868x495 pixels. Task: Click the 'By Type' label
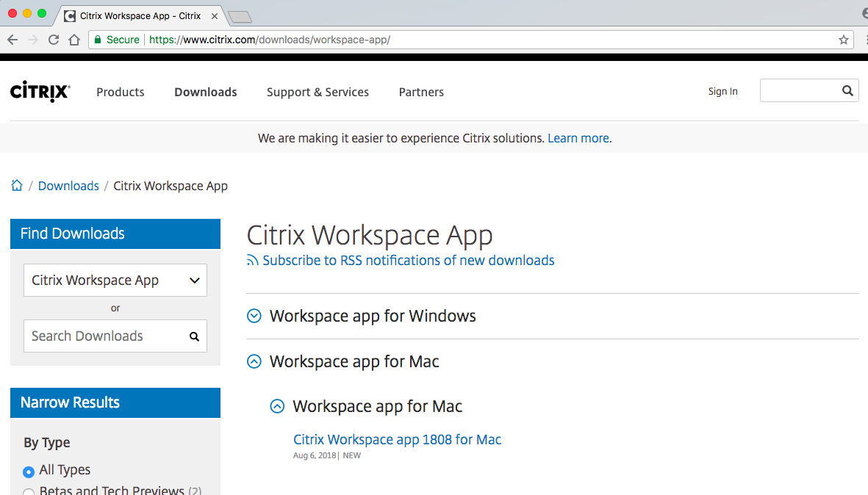[47, 443]
